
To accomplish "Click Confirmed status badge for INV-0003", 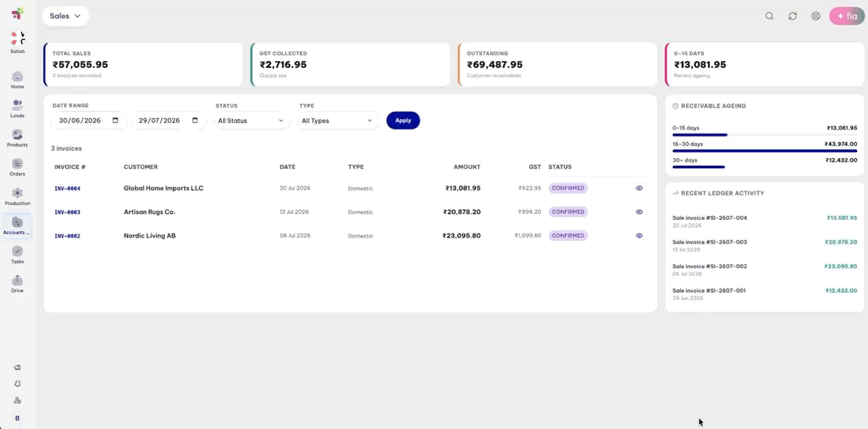I will (568, 212).
